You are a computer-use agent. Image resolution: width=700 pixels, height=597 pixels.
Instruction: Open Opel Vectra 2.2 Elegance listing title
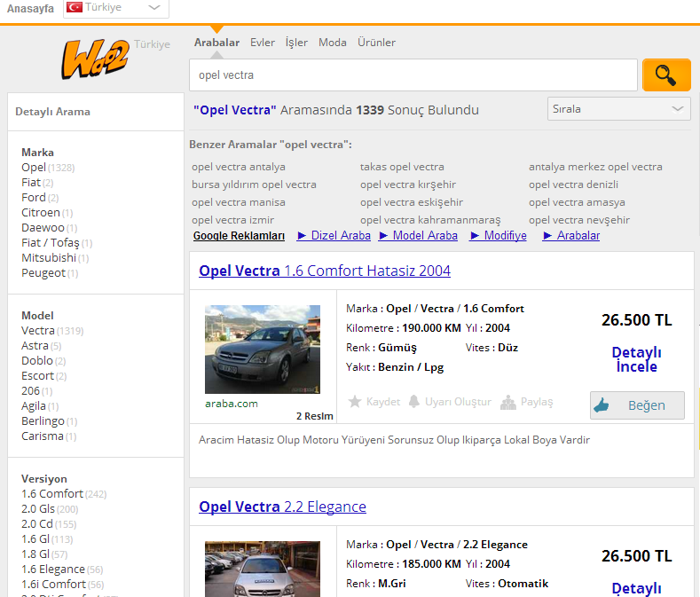click(283, 507)
